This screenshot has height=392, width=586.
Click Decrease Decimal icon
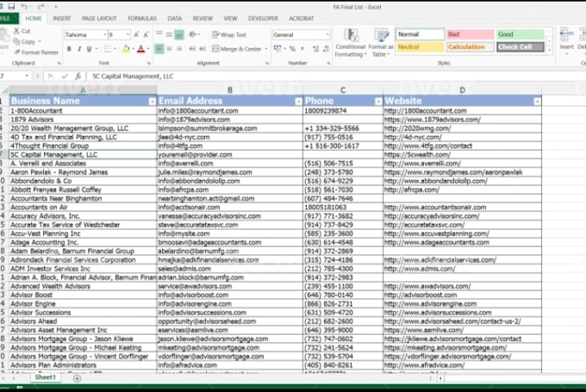click(x=326, y=49)
